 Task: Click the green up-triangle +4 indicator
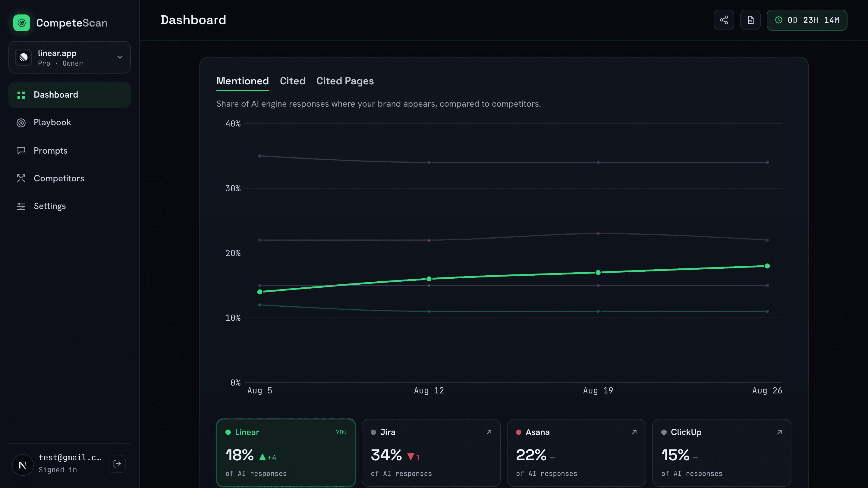pos(268,457)
